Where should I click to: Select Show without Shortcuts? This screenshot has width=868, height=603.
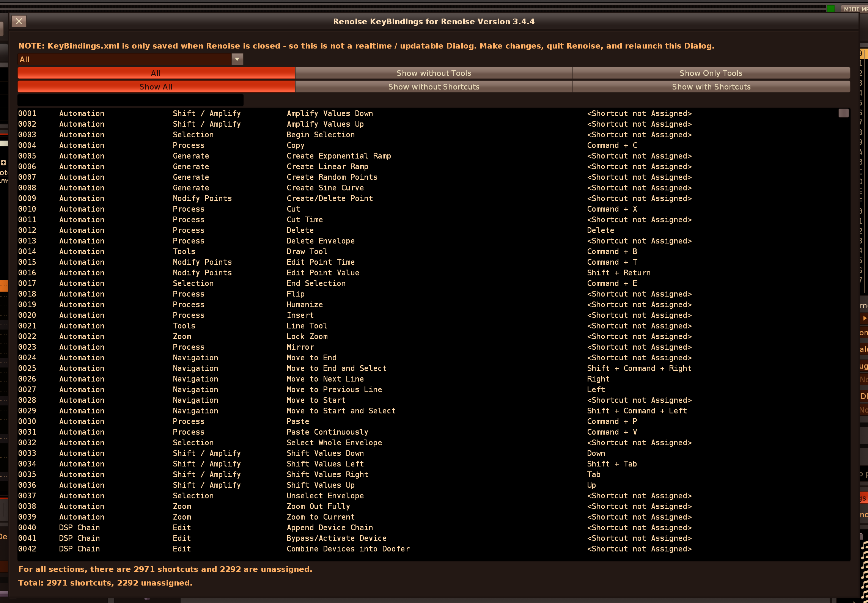(x=434, y=86)
